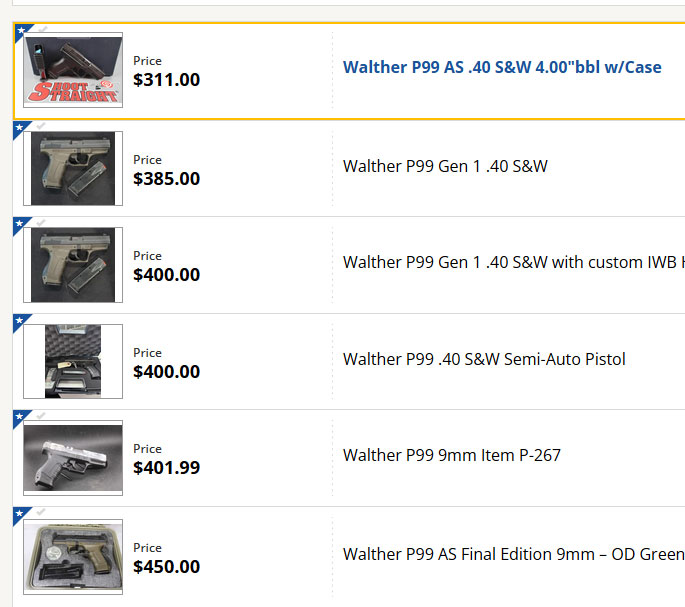Click the star badge on the $450.00 listing

(x=20, y=514)
